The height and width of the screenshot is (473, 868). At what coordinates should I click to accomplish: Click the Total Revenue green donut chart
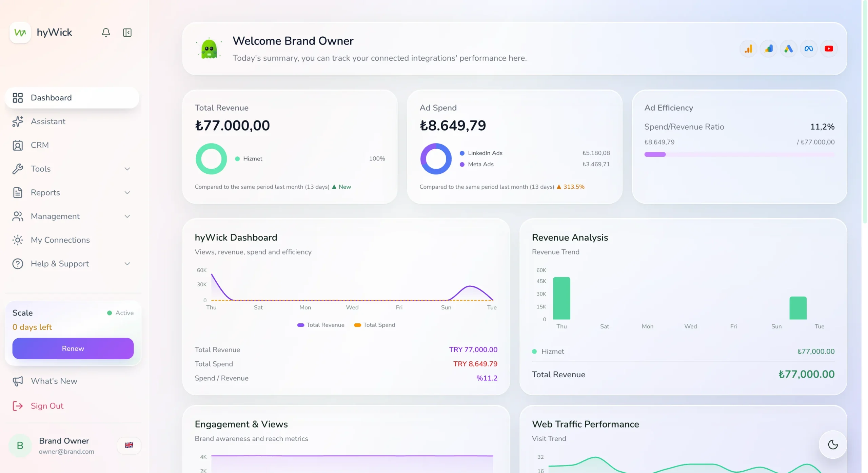211,159
